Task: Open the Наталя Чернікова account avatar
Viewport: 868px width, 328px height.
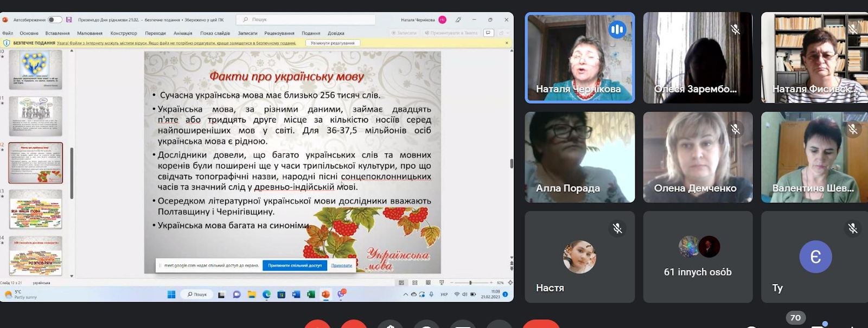Action: 443,20
